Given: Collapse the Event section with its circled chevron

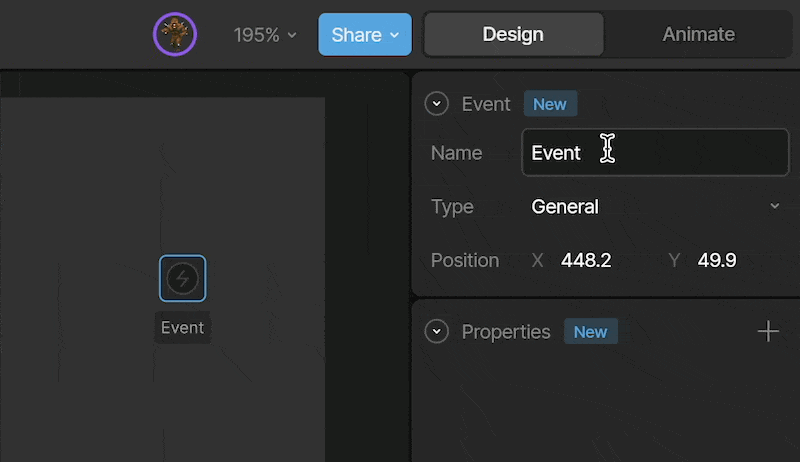Looking at the screenshot, I should pos(436,104).
